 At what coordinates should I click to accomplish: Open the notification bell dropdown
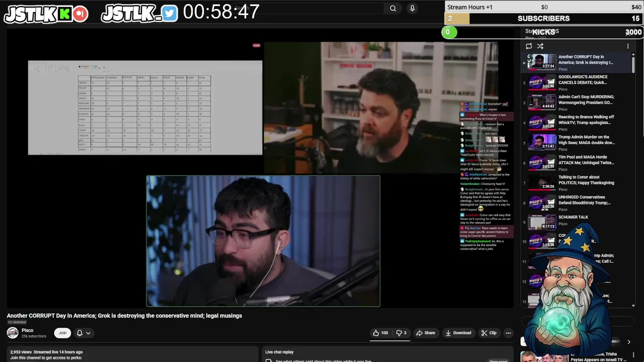click(x=83, y=333)
